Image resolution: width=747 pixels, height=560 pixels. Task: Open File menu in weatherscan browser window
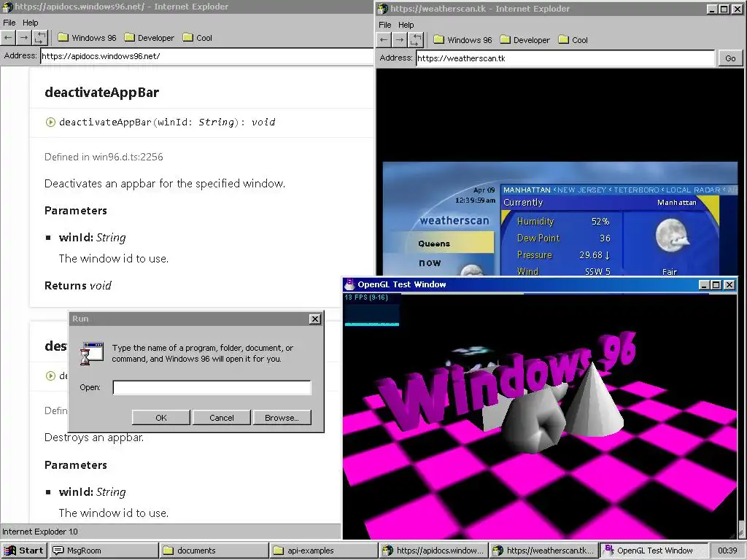pyautogui.click(x=385, y=25)
